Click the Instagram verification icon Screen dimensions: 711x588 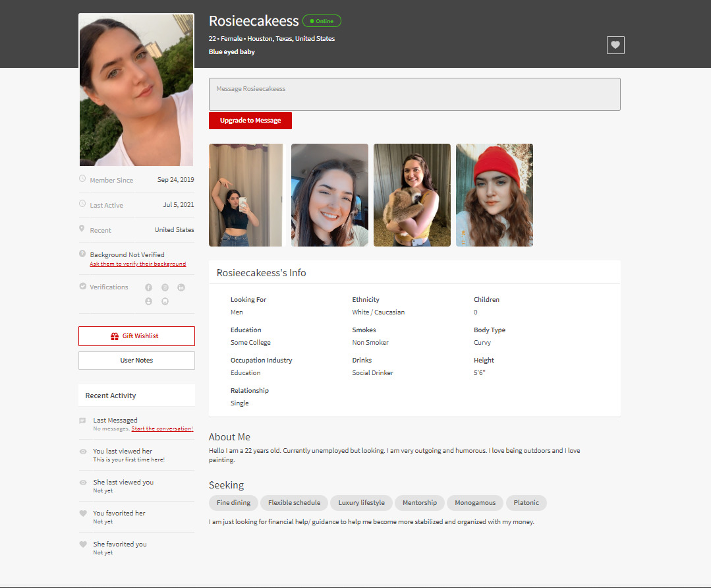coord(165,287)
